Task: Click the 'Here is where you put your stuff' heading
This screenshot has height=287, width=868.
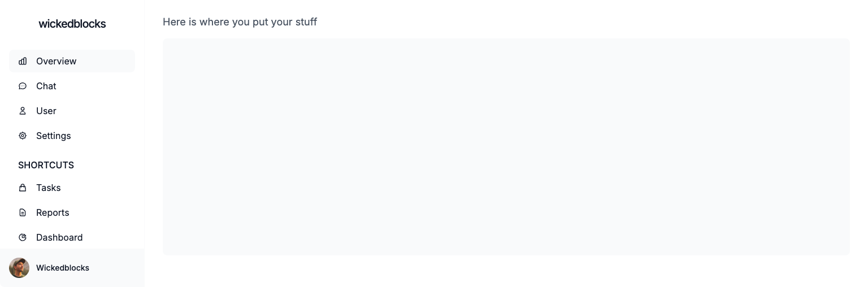Action: click(240, 22)
